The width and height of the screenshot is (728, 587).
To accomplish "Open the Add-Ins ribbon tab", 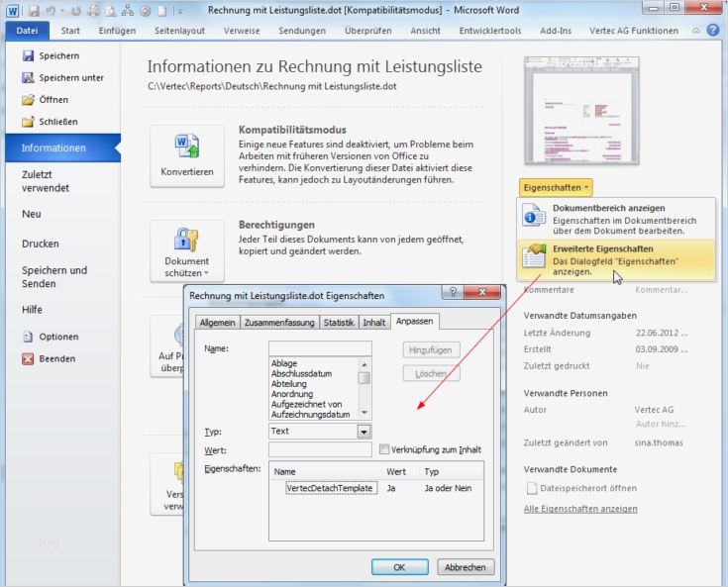I will pos(556,31).
